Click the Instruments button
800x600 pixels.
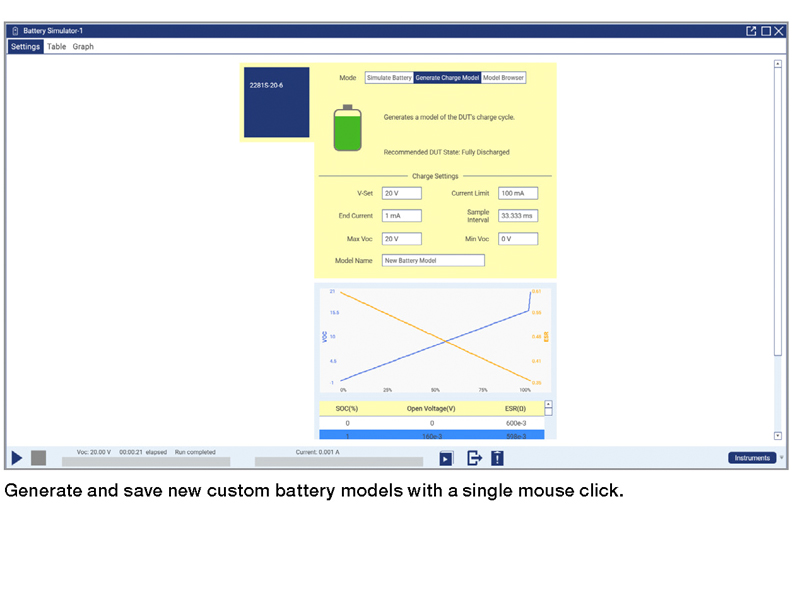click(x=751, y=458)
